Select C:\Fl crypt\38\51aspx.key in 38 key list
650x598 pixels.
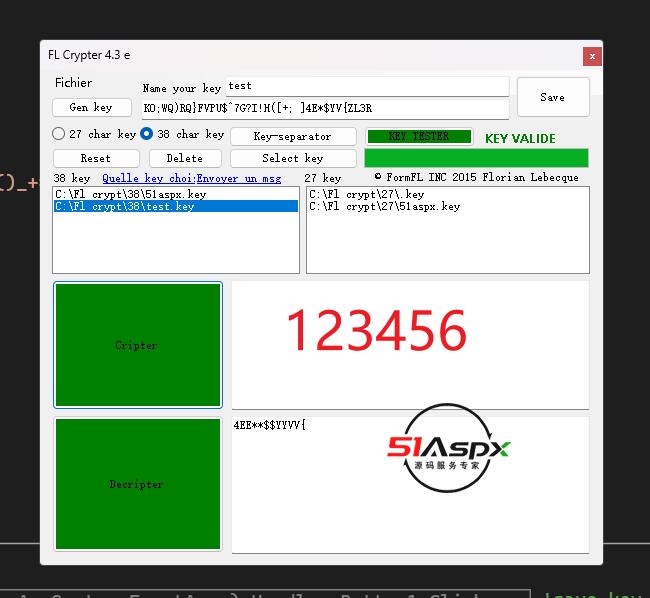[176, 194]
